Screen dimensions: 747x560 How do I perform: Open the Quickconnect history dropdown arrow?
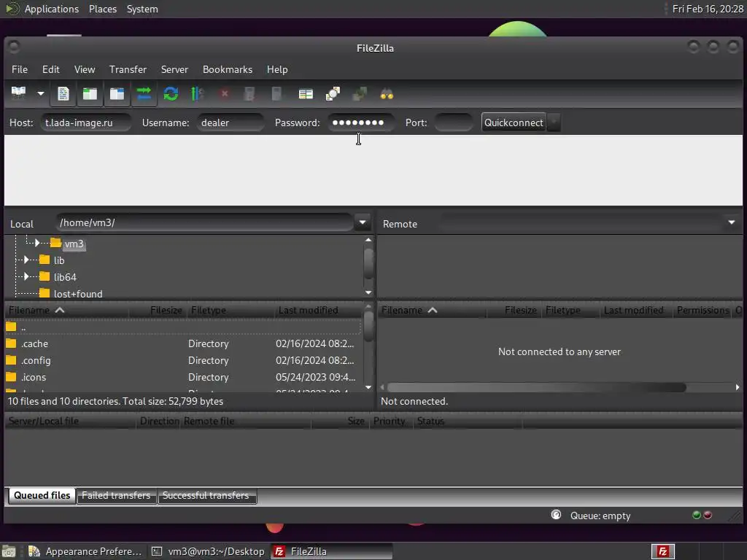click(x=554, y=122)
